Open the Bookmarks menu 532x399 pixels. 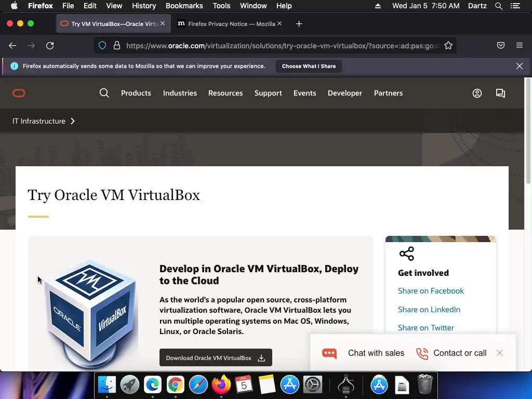[x=184, y=6]
